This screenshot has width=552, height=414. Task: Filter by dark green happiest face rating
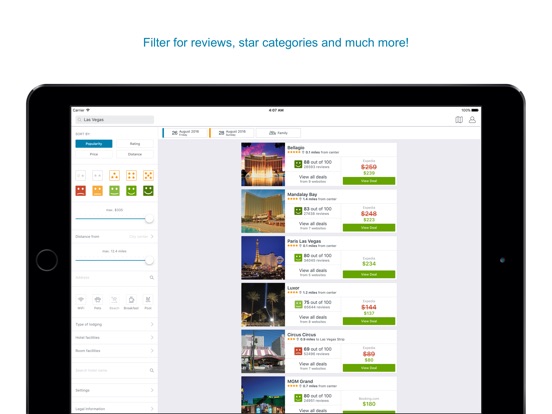148,191
